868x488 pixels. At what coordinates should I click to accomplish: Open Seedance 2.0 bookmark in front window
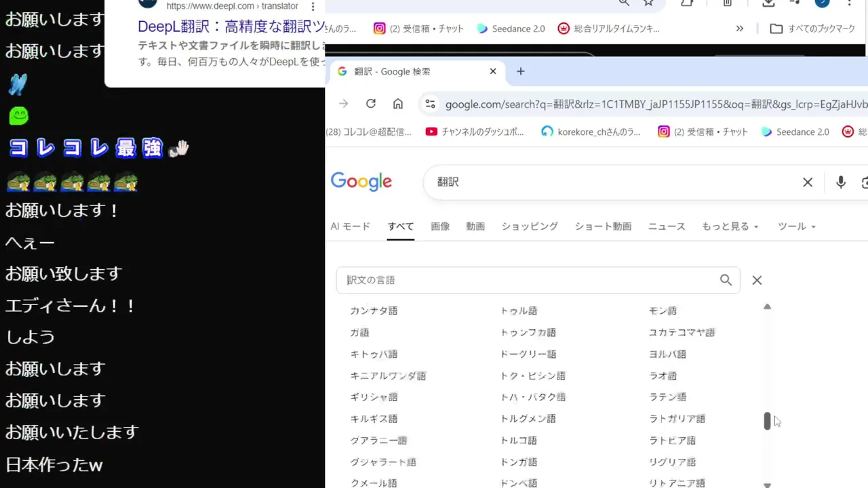(795, 132)
